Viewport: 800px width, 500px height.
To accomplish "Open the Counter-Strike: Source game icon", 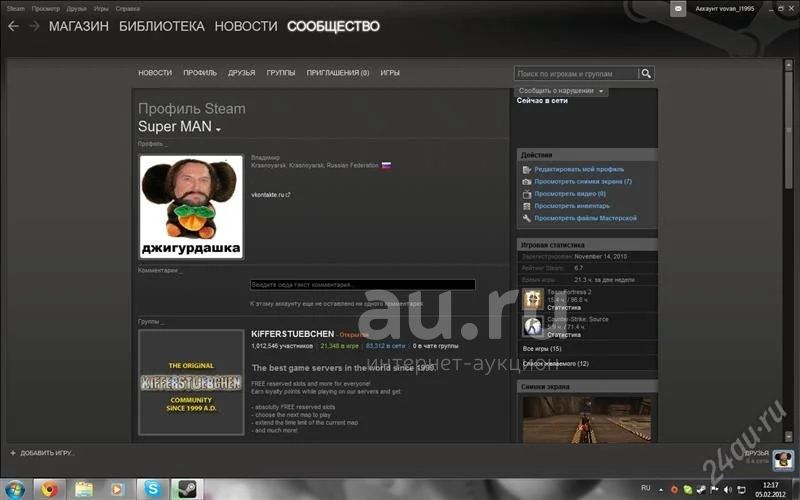I will click(533, 327).
